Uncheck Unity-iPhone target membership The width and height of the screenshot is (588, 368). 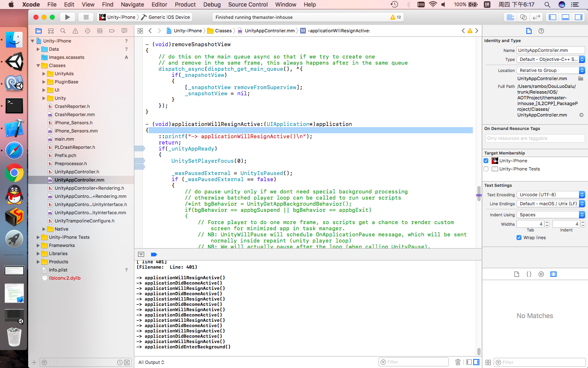[486, 161]
